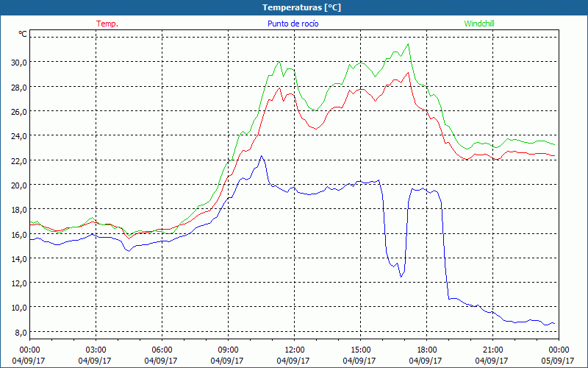Click the 16,0 y-axis value

[19, 234]
